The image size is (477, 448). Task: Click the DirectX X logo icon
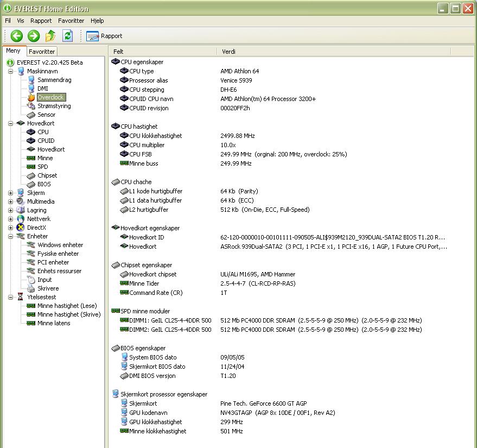(21, 228)
